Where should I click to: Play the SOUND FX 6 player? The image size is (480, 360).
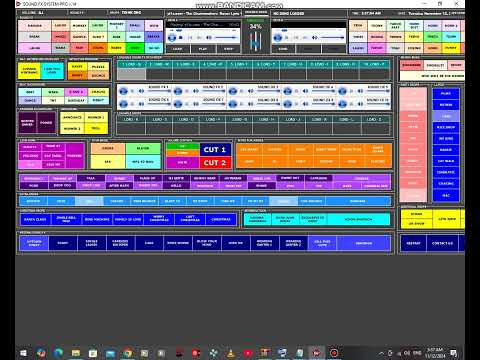coord(123,104)
